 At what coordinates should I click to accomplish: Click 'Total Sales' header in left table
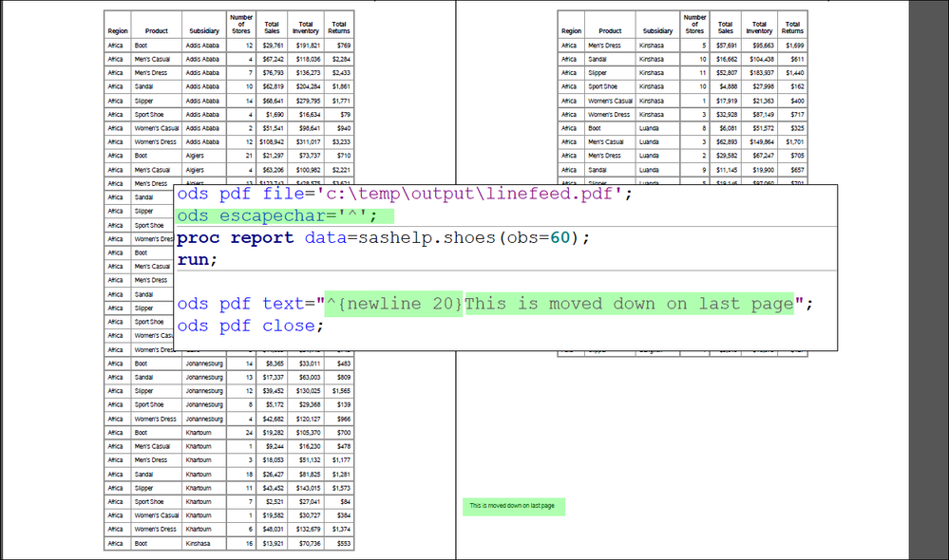[272, 28]
